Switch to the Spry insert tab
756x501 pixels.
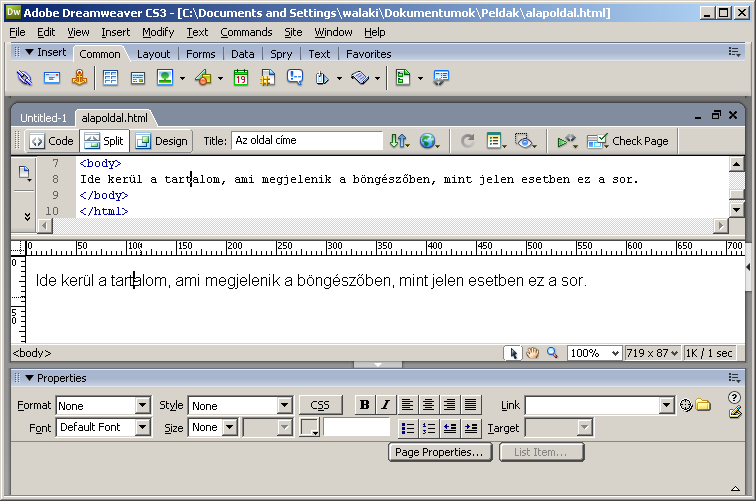pos(281,54)
